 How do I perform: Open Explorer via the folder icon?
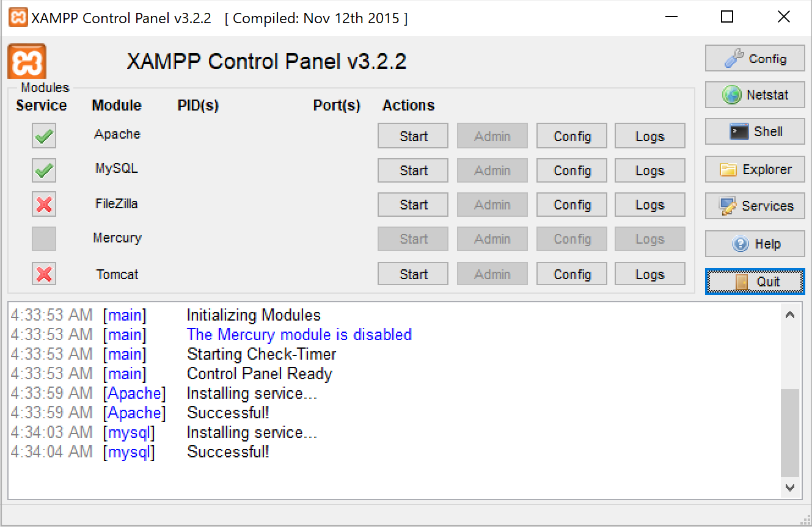tap(728, 170)
